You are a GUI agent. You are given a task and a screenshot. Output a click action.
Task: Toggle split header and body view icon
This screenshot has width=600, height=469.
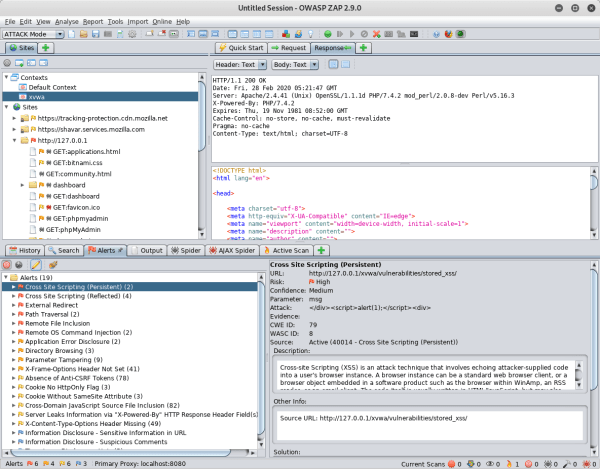click(x=346, y=64)
